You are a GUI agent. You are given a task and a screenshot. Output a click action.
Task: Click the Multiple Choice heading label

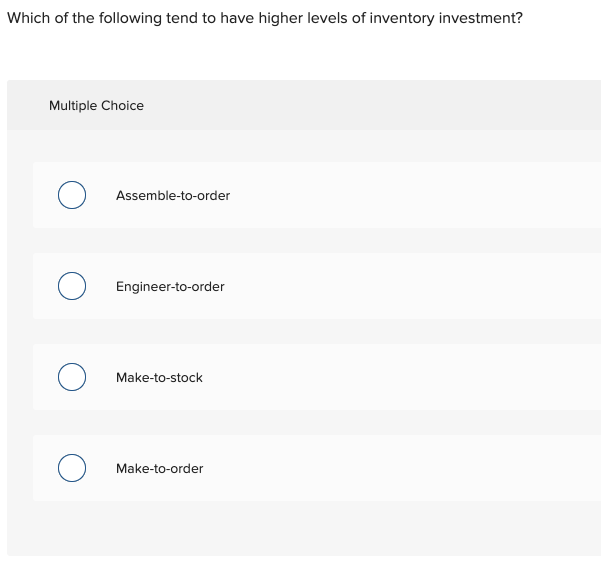click(x=96, y=105)
